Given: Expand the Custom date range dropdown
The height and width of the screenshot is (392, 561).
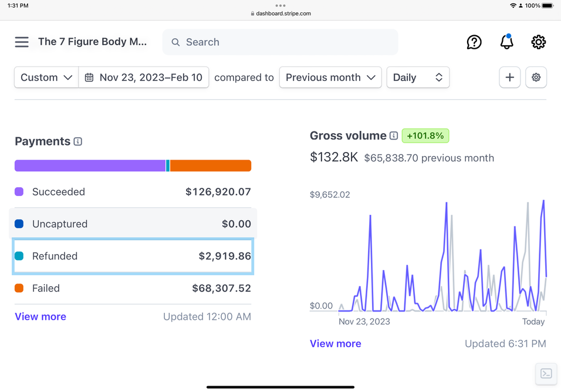Looking at the screenshot, I should (46, 77).
